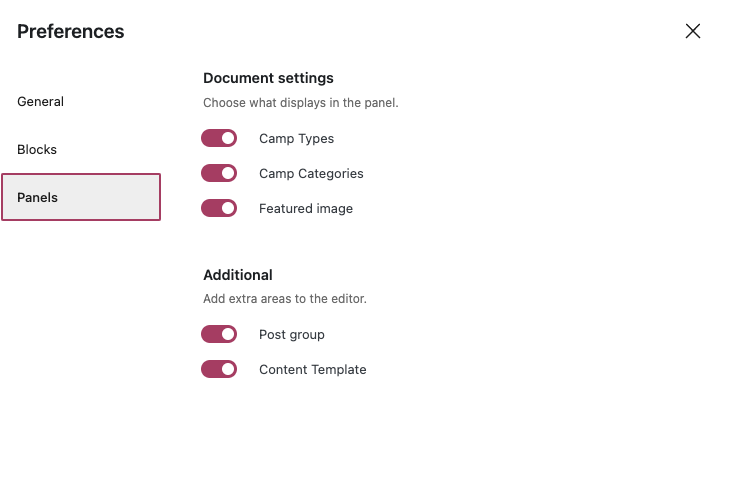This screenshot has height=503, width=729.
Task: Click the Preferences dialog title
Action: tap(71, 31)
